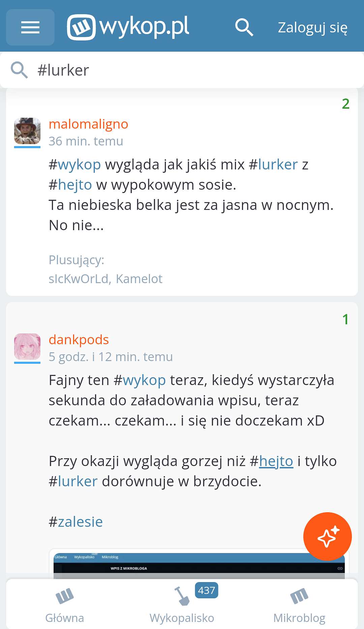Open malomaligno's profile name
The height and width of the screenshot is (629, 364).
point(88,124)
